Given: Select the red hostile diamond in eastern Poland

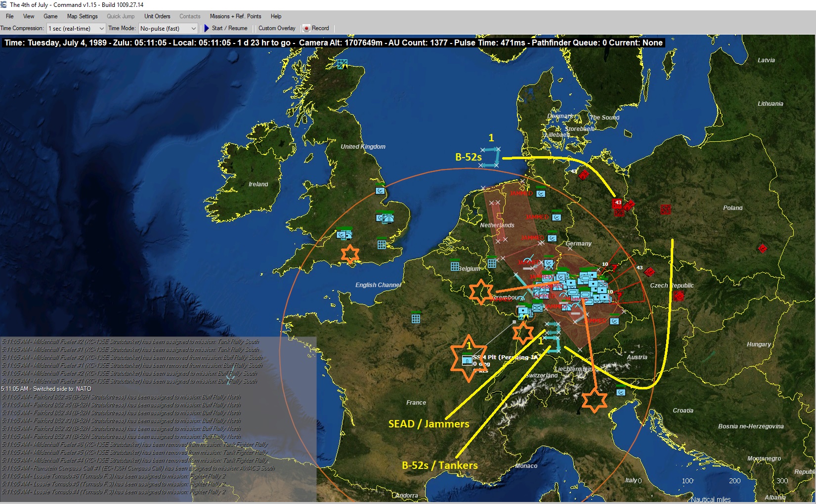Looking at the screenshot, I should [763, 248].
